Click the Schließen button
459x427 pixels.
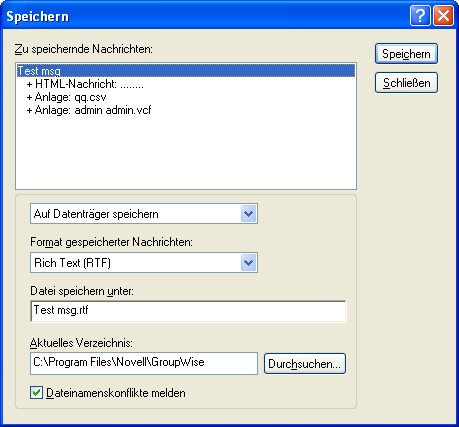click(x=406, y=83)
